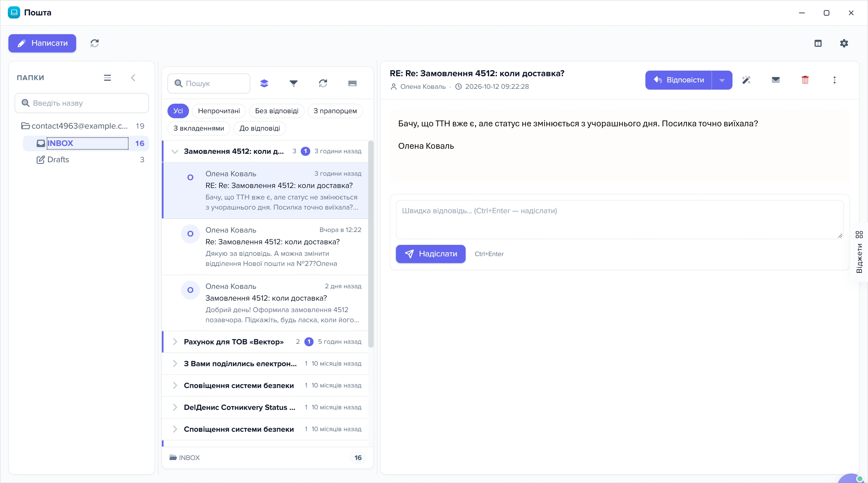Delete message with red trash icon
Viewport: 868px width, 483px height.
pos(805,80)
